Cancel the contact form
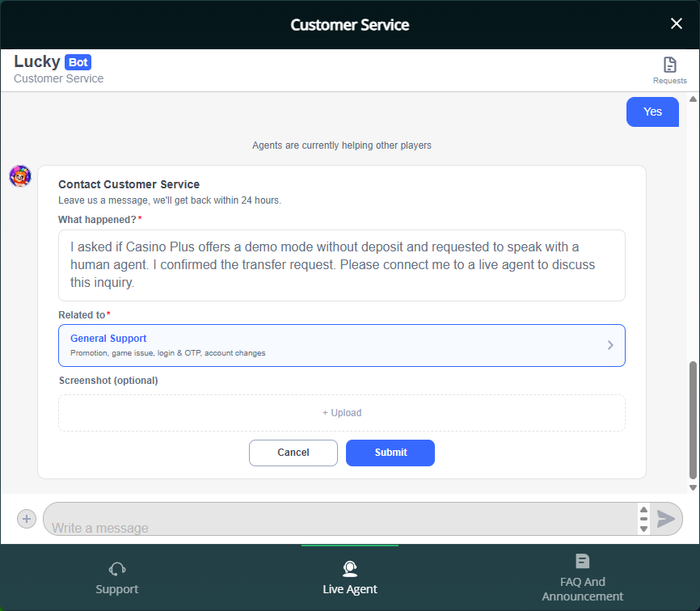The width and height of the screenshot is (700, 611). pyautogui.click(x=293, y=453)
